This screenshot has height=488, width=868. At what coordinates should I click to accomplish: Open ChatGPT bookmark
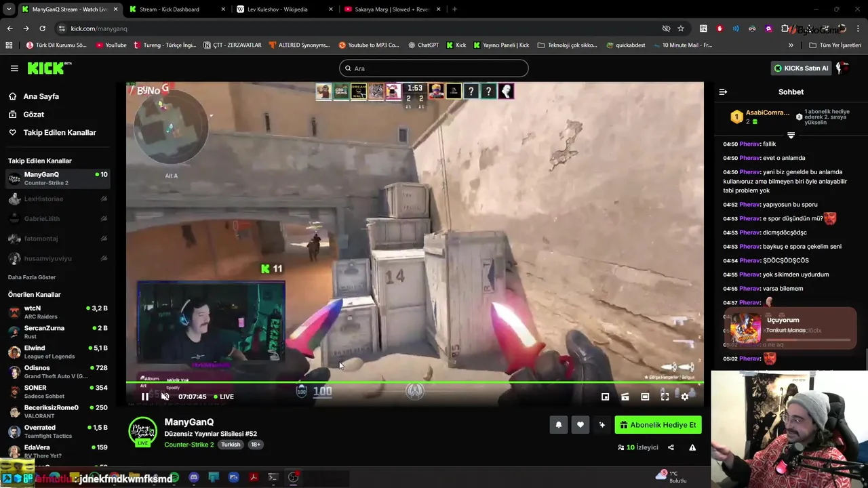tap(423, 45)
